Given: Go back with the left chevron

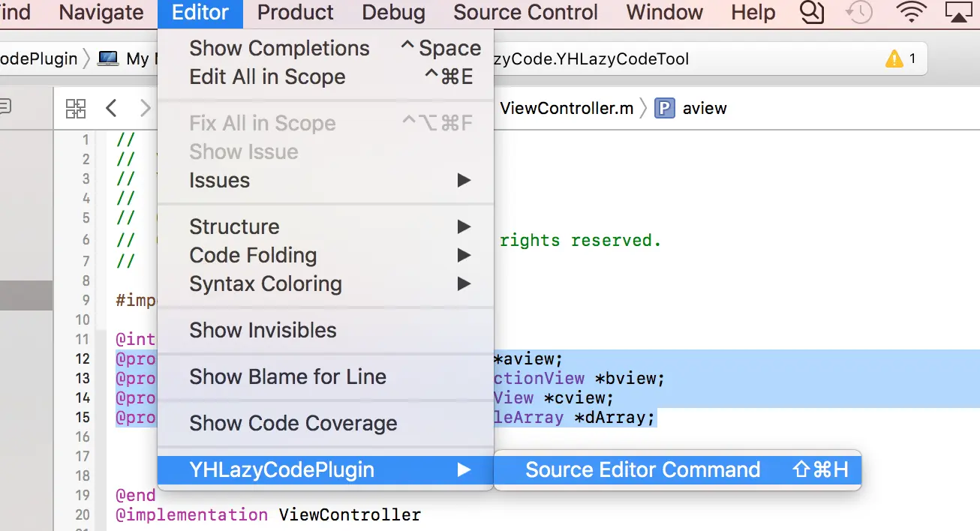Looking at the screenshot, I should [x=111, y=108].
